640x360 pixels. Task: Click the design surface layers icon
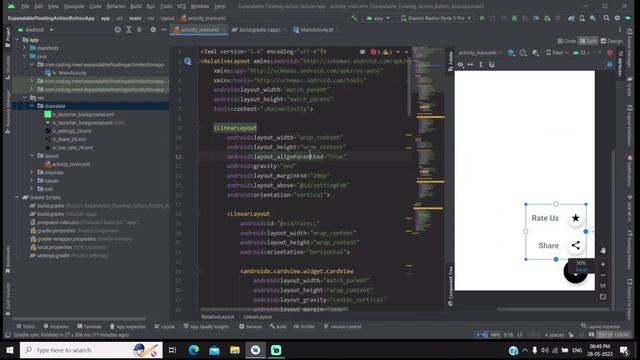click(x=511, y=53)
